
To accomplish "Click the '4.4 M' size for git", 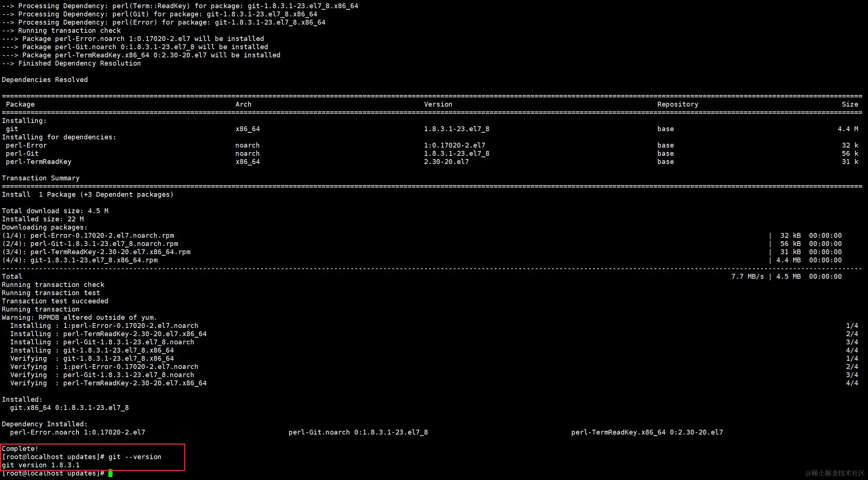I will click(x=848, y=129).
